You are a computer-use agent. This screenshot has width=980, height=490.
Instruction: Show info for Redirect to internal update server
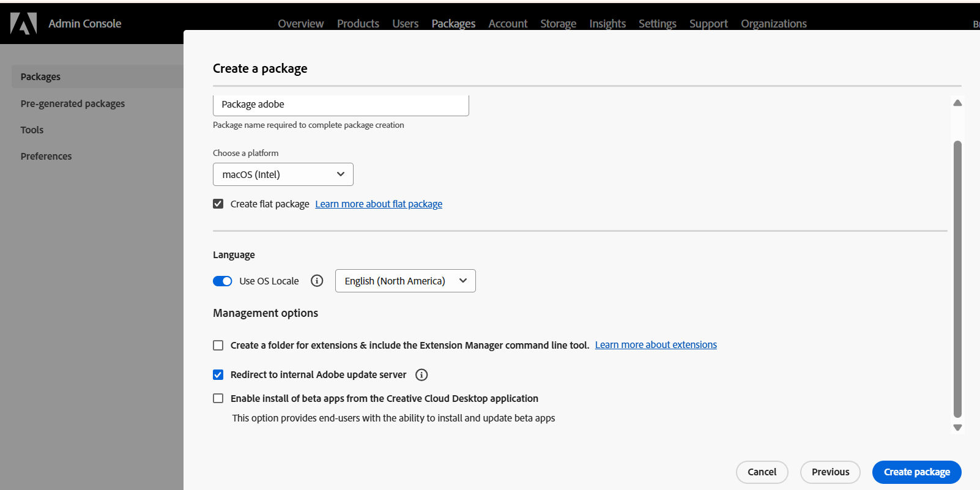coord(421,374)
